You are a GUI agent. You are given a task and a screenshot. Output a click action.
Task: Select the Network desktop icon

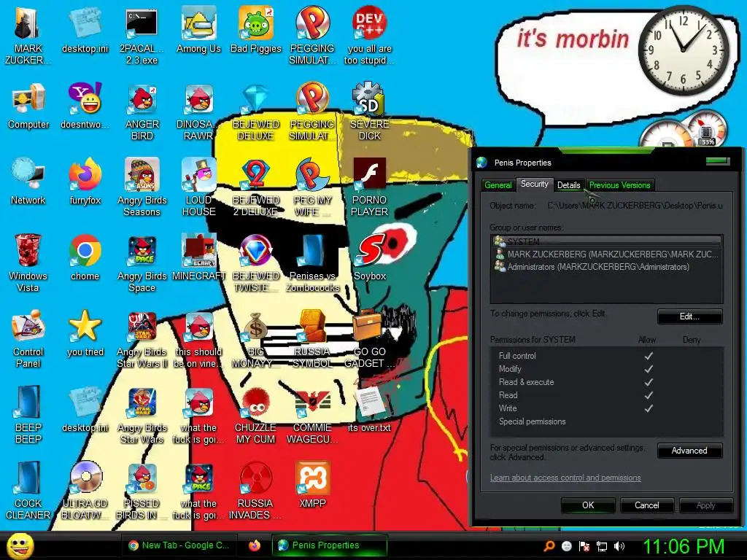coord(28,182)
